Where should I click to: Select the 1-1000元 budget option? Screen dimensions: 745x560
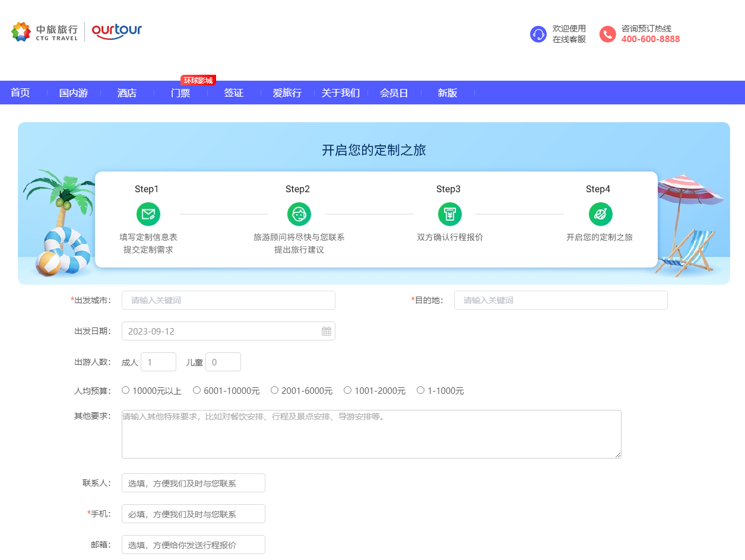[x=420, y=390]
